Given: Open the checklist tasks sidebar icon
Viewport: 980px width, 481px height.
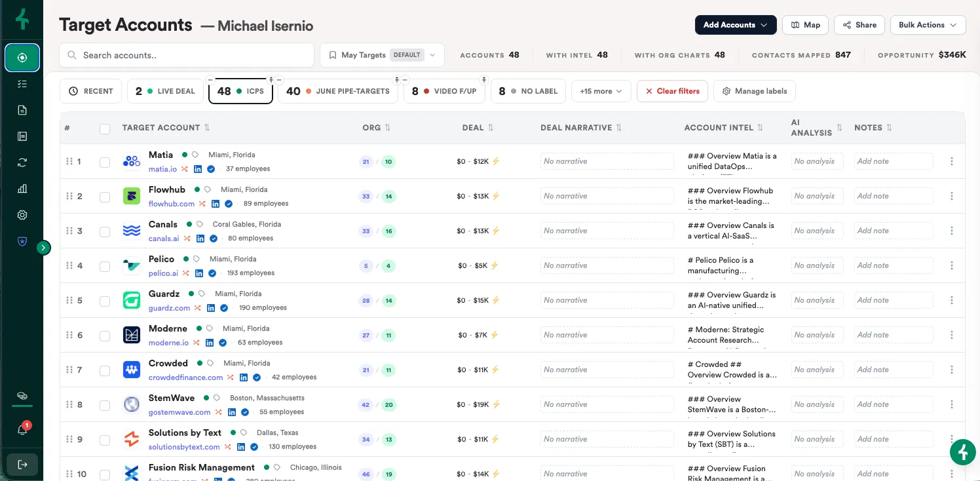Looking at the screenshot, I should click(22, 84).
